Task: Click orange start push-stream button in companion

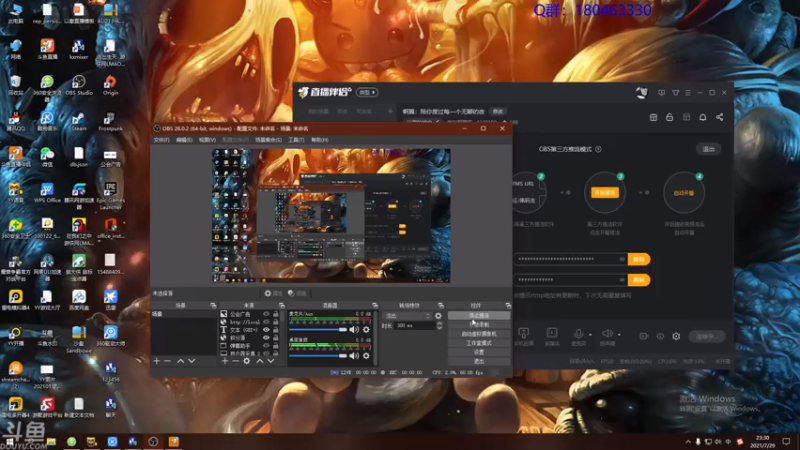Action: click(605, 192)
